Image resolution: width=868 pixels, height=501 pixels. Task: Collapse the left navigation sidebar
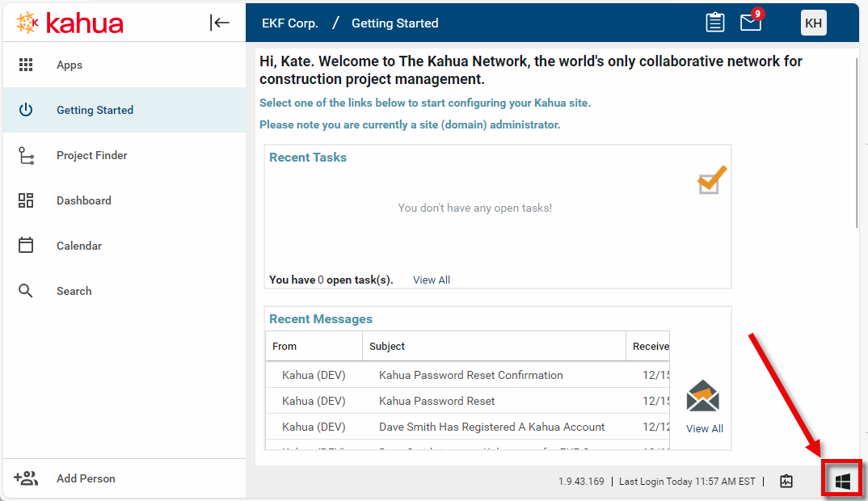point(219,23)
